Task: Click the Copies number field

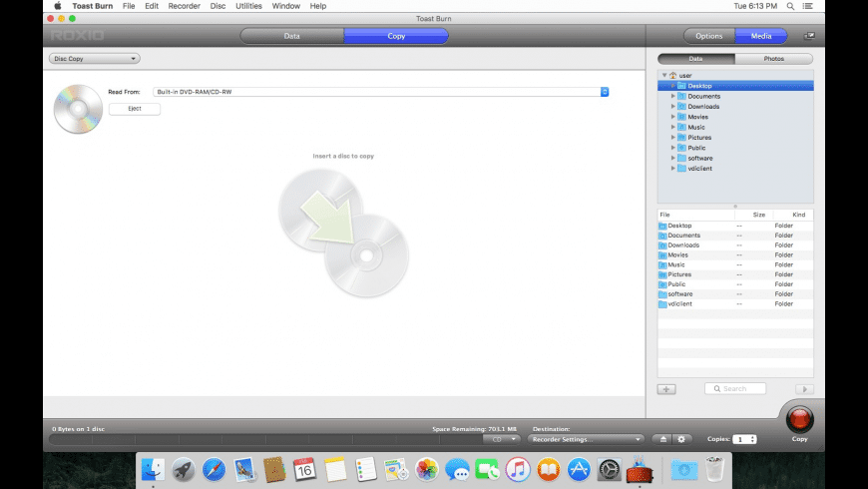Action: click(740, 439)
